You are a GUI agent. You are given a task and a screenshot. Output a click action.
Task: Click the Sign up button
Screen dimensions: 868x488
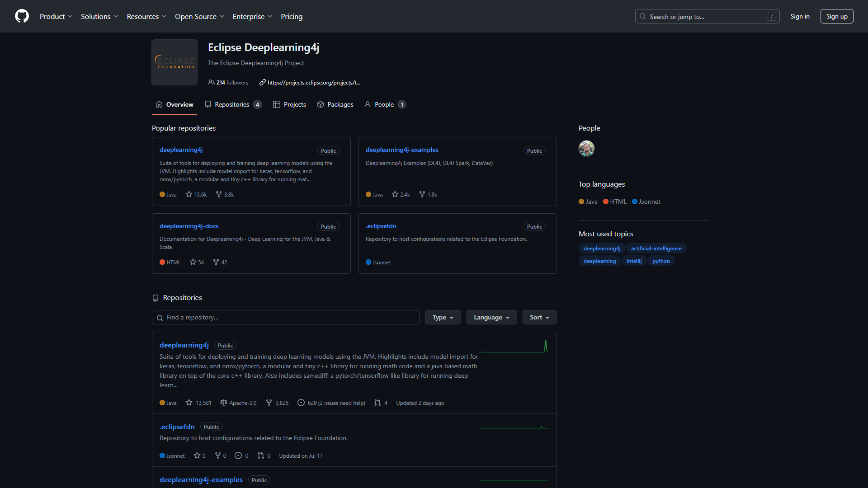point(836,16)
